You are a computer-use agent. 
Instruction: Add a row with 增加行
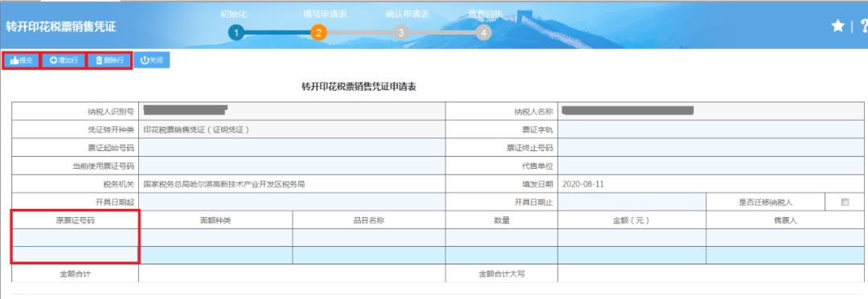[x=63, y=60]
